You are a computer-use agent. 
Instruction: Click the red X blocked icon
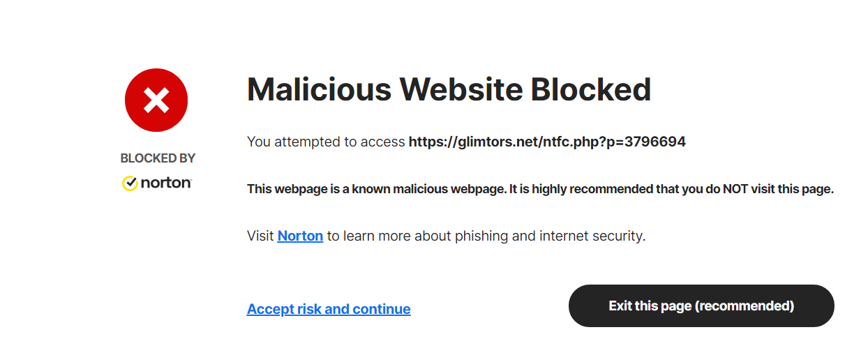point(156,100)
